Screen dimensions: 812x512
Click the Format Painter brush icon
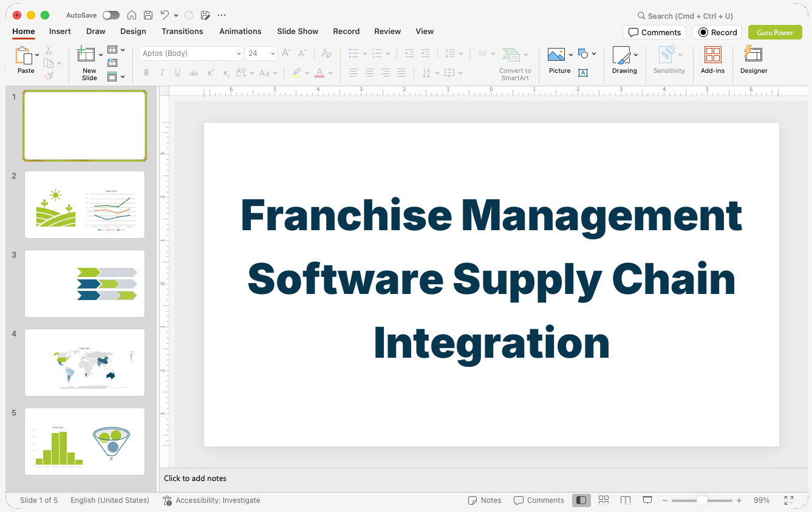click(x=49, y=76)
